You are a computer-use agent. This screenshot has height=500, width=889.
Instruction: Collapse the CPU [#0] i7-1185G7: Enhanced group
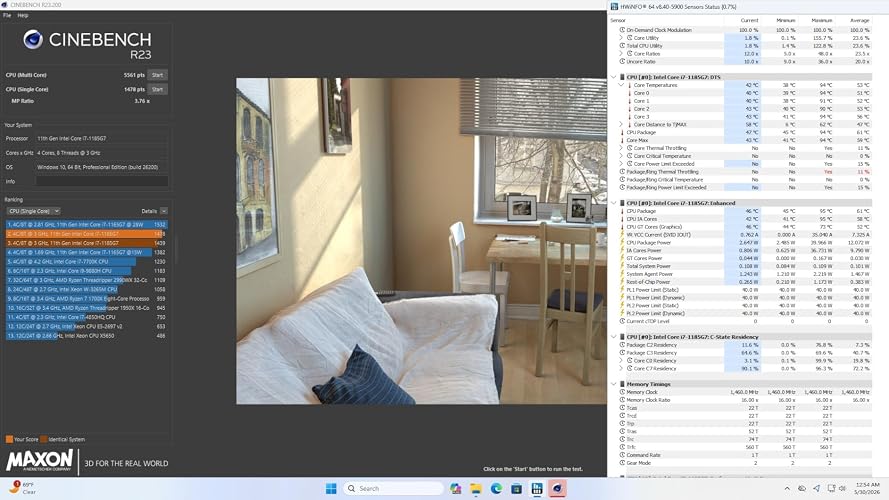pyautogui.click(x=613, y=203)
